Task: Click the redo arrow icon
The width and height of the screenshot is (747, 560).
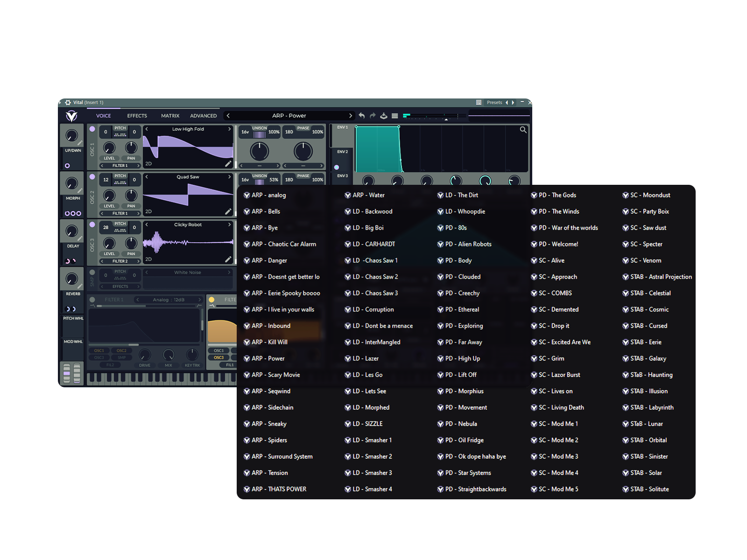Action: click(373, 116)
